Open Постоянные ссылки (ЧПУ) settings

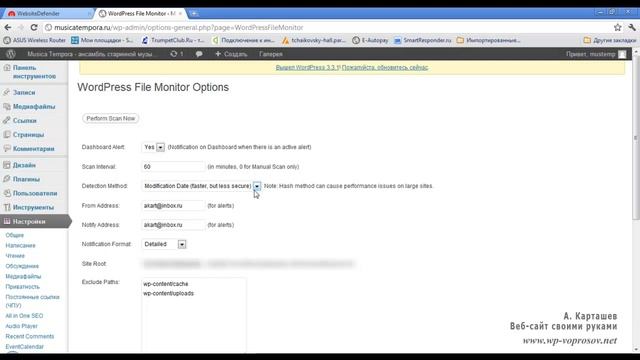tap(32, 301)
